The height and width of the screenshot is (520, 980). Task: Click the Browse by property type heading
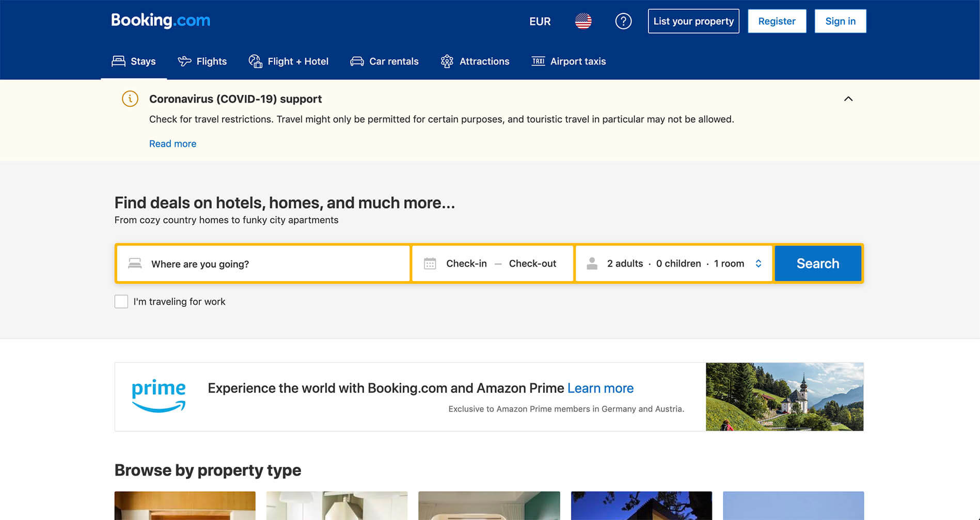[208, 470]
